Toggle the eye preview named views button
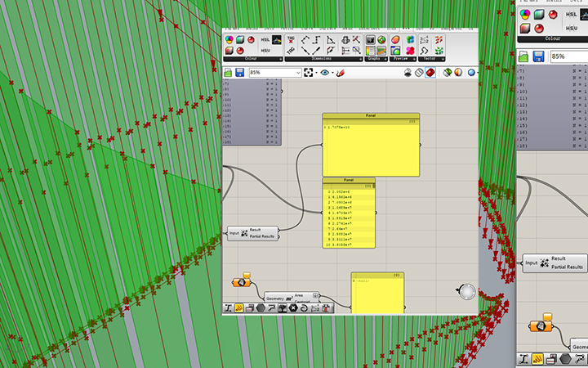588x368 pixels. coord(326,73)
